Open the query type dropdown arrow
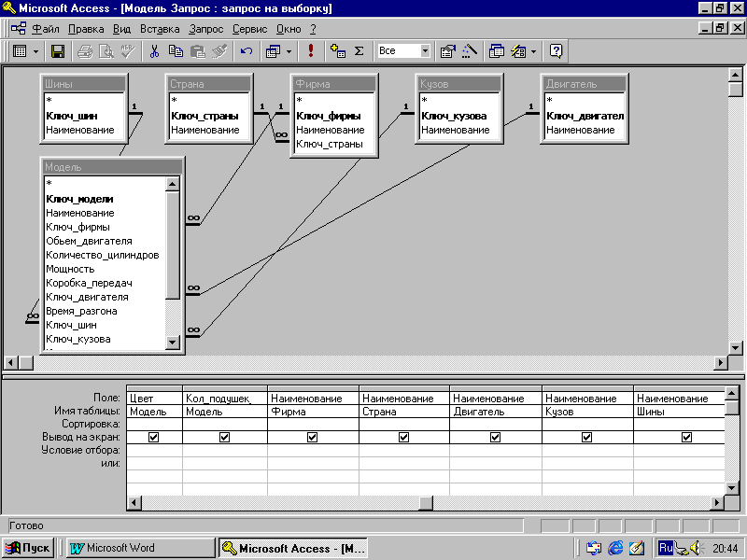Viewport: 747px width, 560px height. [x=289, y=51]
